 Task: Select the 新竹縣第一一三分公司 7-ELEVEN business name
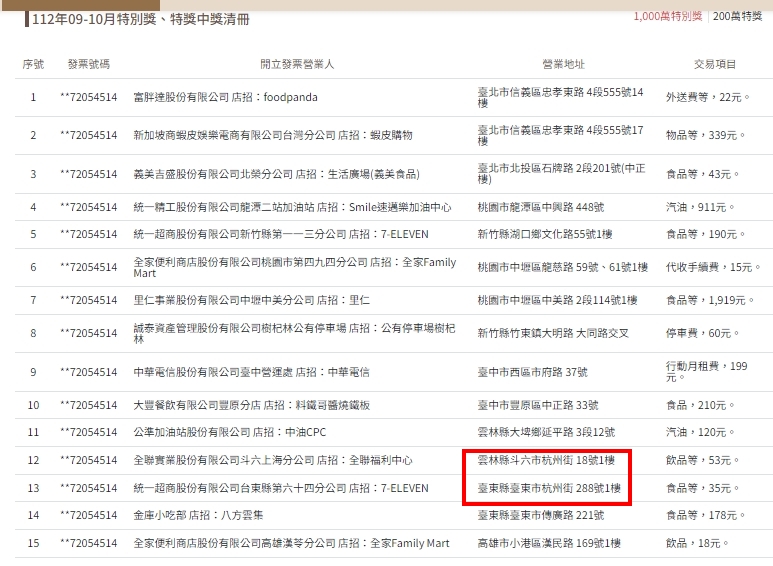[281, 234]
